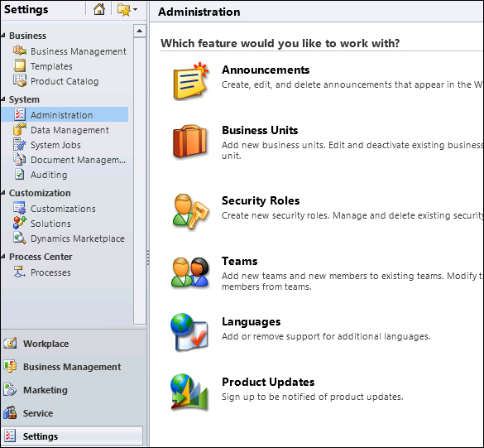The width and height of the screenshot is (484, 448).
Task: Open the favorites star folder dropdown
Action: 127,10
